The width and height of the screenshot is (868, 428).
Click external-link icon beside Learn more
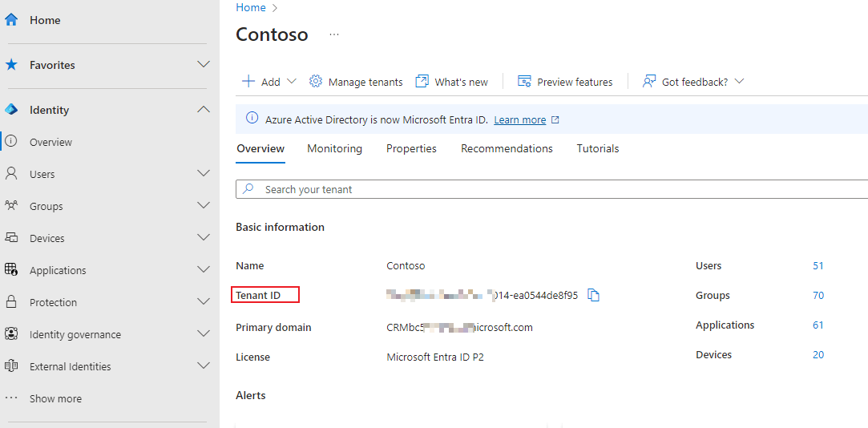[x=555, y=119]
